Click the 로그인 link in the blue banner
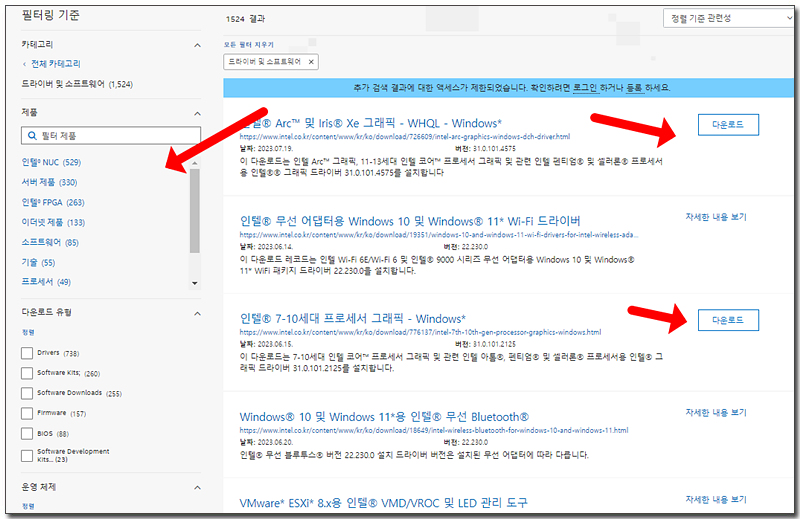Screen dimensions: 800x519 585,88
